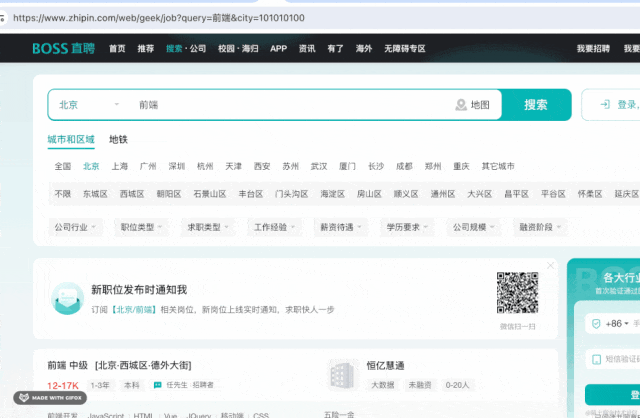Click the 0-20人 company size tag

pos(458,385)
